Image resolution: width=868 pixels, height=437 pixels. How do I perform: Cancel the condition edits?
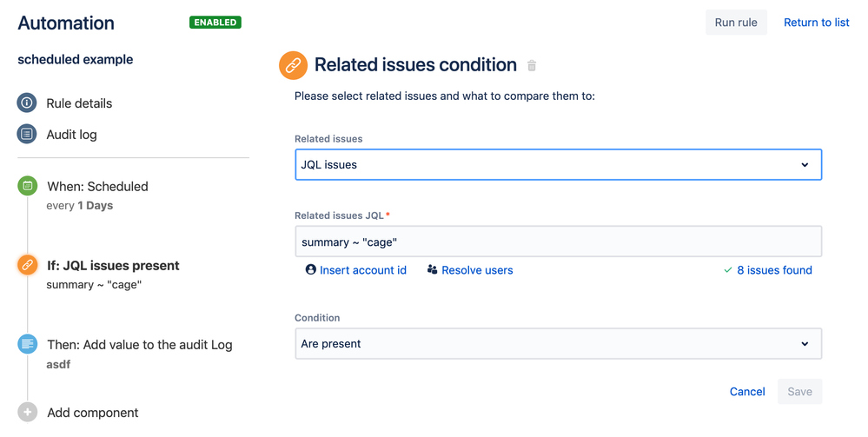[746, 392]
